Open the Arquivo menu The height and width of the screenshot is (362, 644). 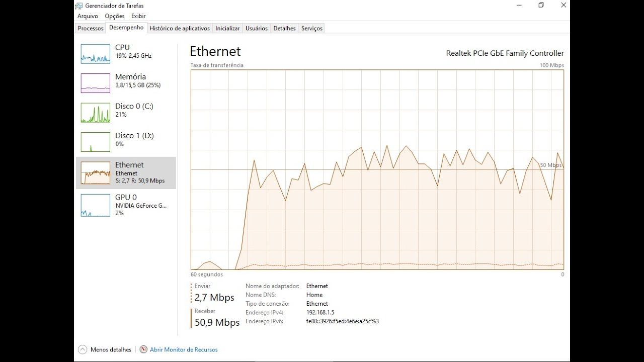88,16
